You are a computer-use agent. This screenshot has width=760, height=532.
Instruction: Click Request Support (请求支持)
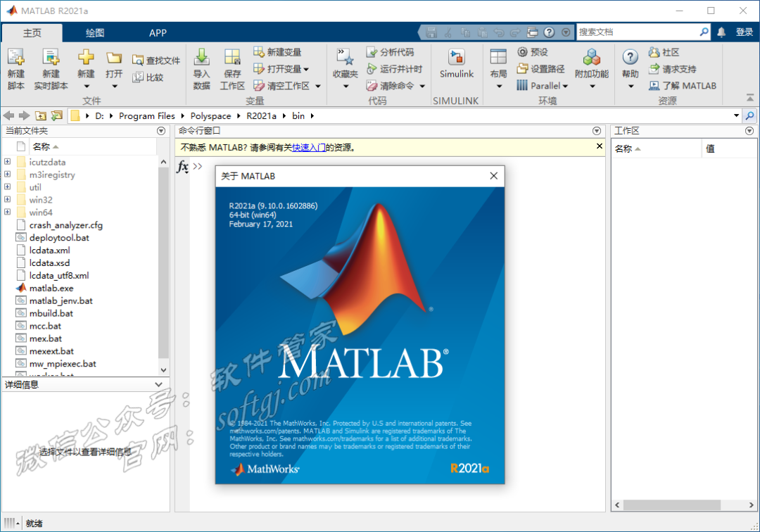pos(673,69)
